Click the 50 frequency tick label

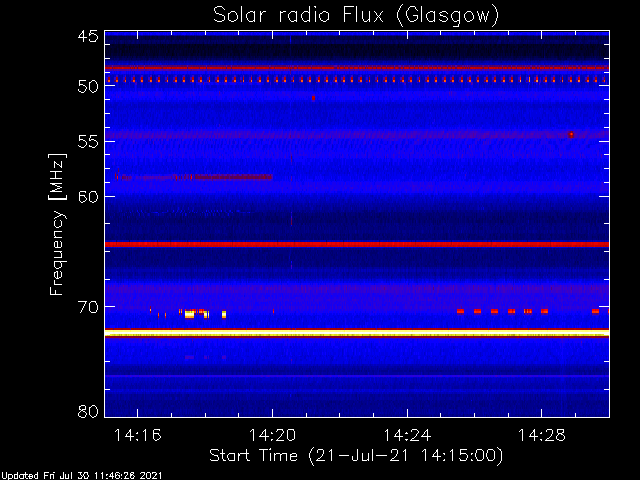(x=88, y=87)
